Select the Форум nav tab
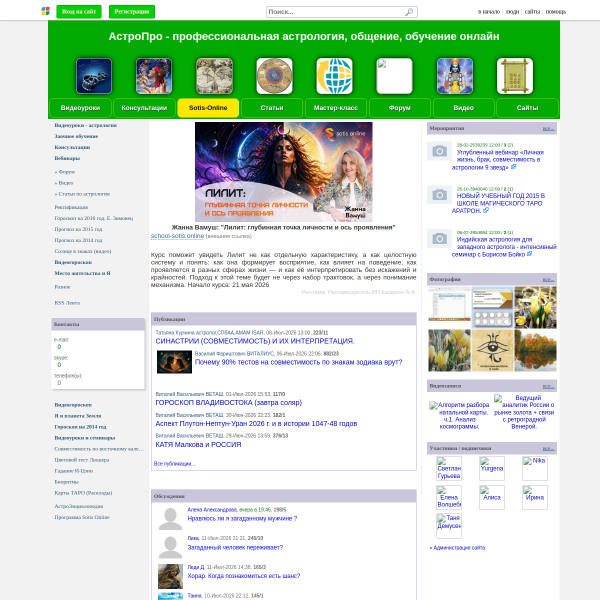 400,108
